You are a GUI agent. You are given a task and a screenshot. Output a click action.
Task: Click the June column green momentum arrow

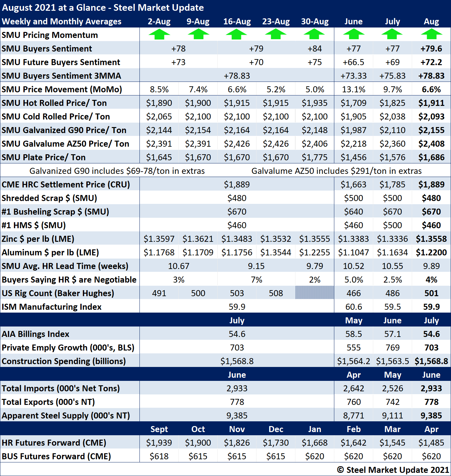pyautogui.click(x=354, y=34)
